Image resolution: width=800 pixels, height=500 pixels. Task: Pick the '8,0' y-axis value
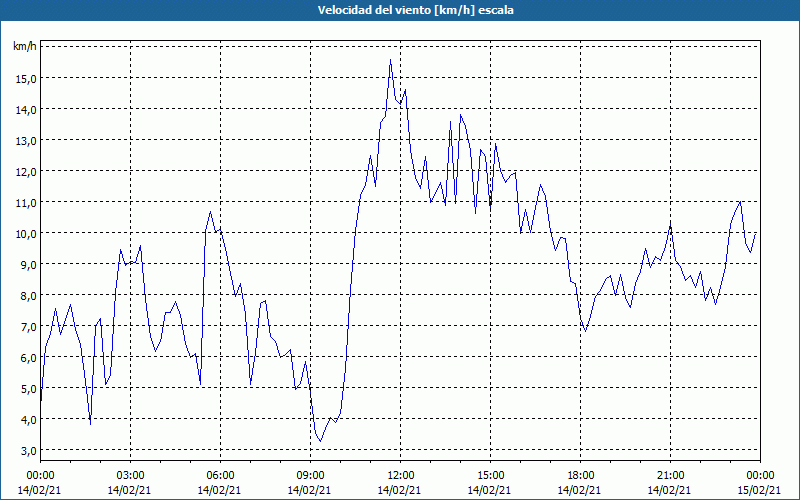pos(28,295)
